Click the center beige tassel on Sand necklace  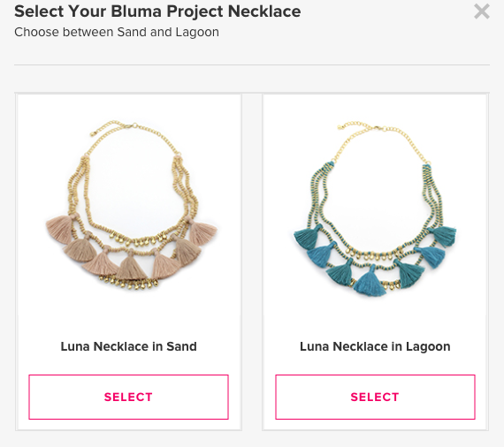(x=131, y=265)
